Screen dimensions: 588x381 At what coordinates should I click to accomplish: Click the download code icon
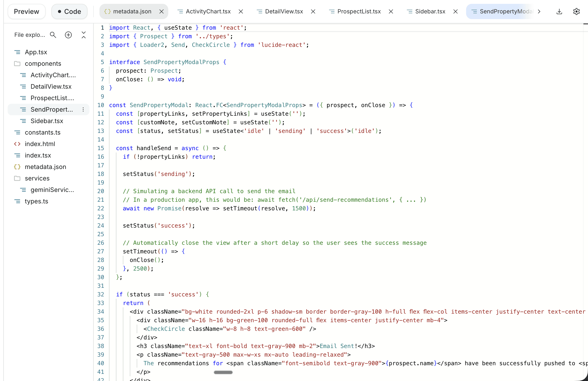559,11
